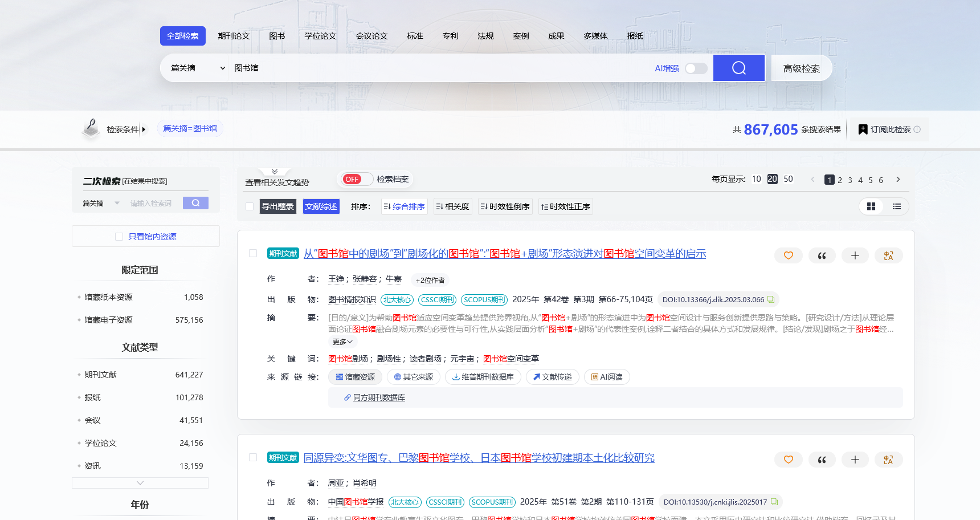980x520 pixels.
Task: 点击更多展开第一篇摘要全文
Action: pos(342,341)
